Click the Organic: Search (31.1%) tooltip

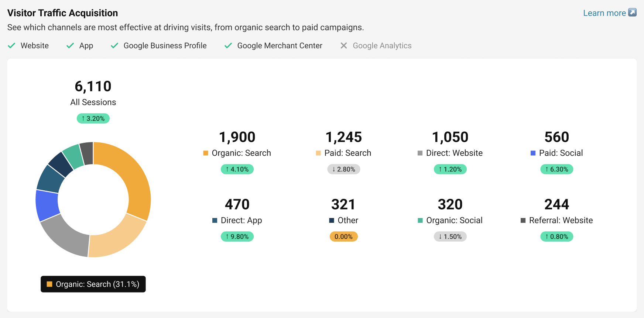[93, 284]
